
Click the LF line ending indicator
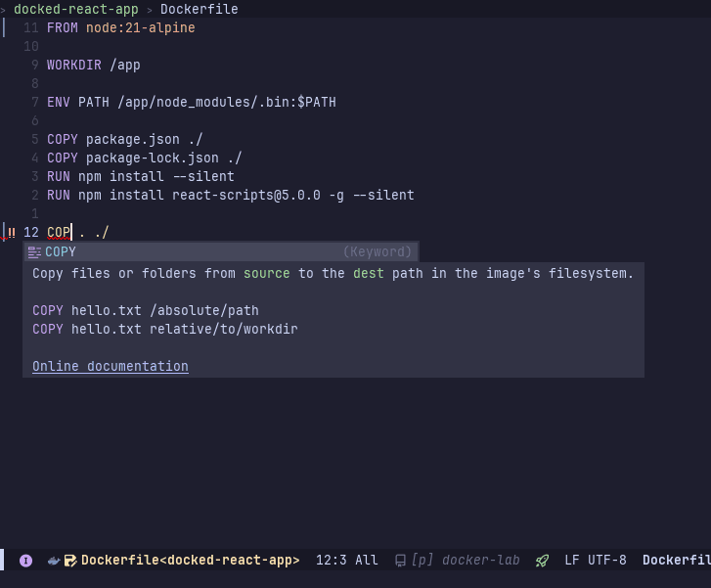point(572,561)
